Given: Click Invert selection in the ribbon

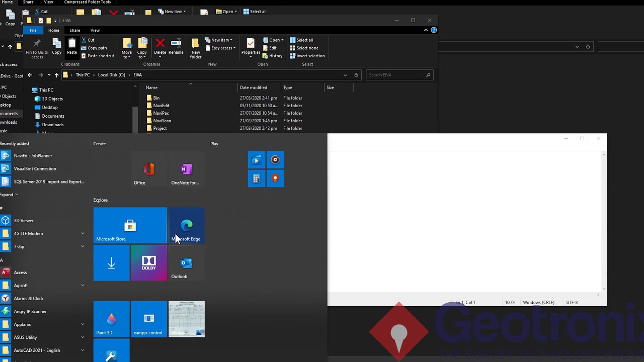Looking at the screenshot, I should pyautogui.click(x=307, y=56).
